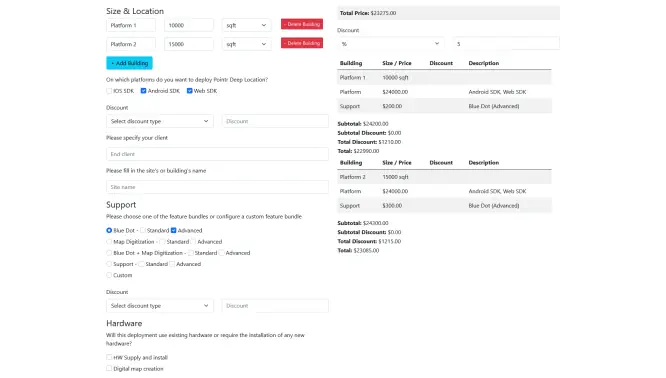Enable the iOS SDK checkbox
The image size is (666, 378).
tap(109, 91)
